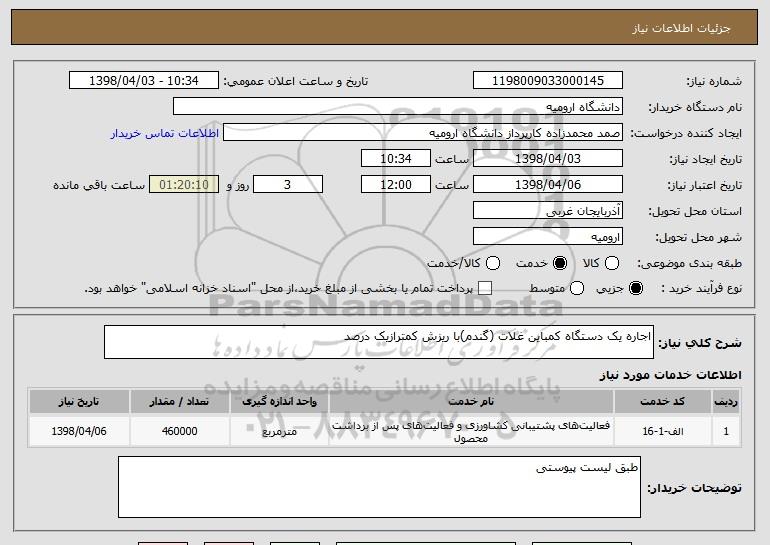Screen dimensions: 770x545
Task: Click the remaining time counter 01:20:10
Action: click(x=184, y=185)
